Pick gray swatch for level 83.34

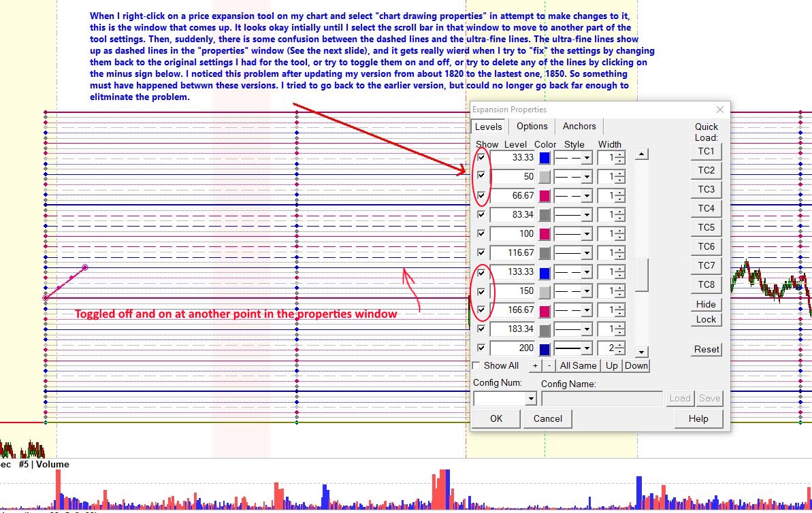point(545,215)
